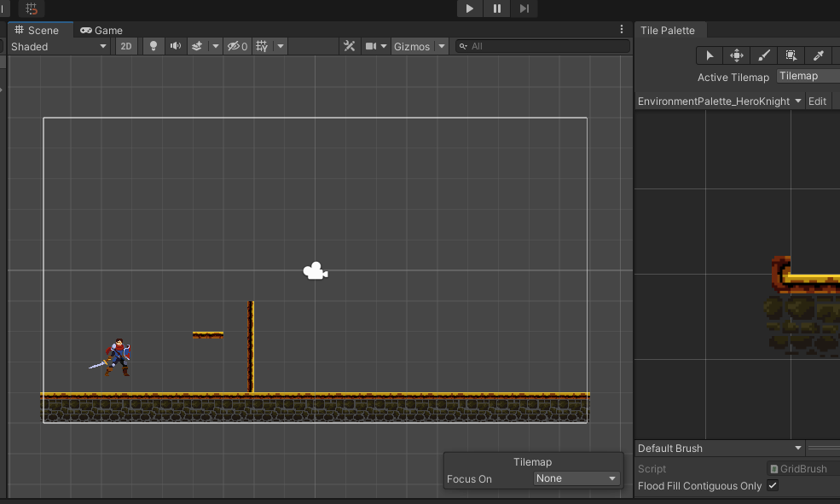Start Play mode with the Play button
This screenshot has width=840, height=504.
click(469, 9)
